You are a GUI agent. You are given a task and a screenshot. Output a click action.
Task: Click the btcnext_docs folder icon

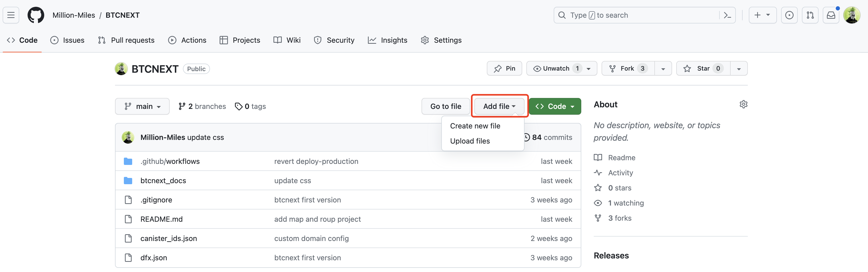(128, 181)
